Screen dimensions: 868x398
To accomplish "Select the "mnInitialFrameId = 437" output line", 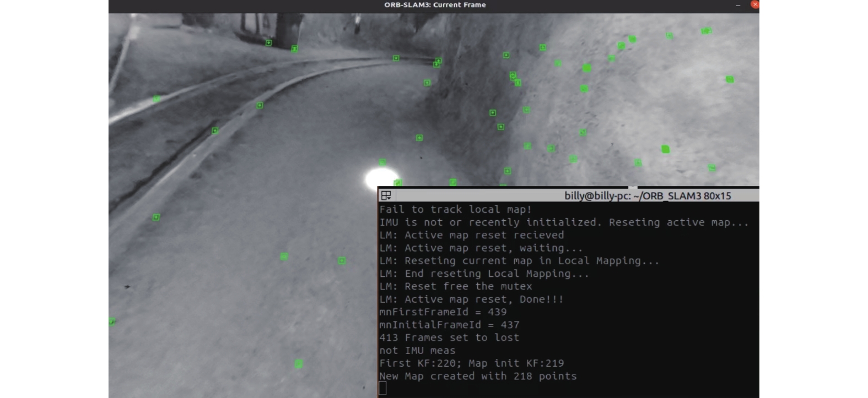I will click(449, 325).
